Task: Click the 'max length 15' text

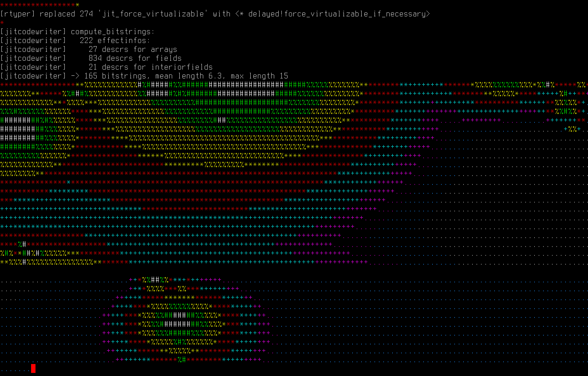Action: pos(260,76)
